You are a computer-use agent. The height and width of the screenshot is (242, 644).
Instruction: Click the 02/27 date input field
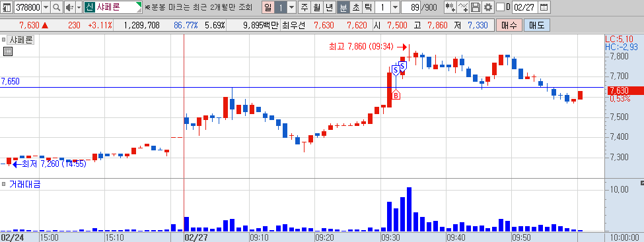[x=525, y=7]
